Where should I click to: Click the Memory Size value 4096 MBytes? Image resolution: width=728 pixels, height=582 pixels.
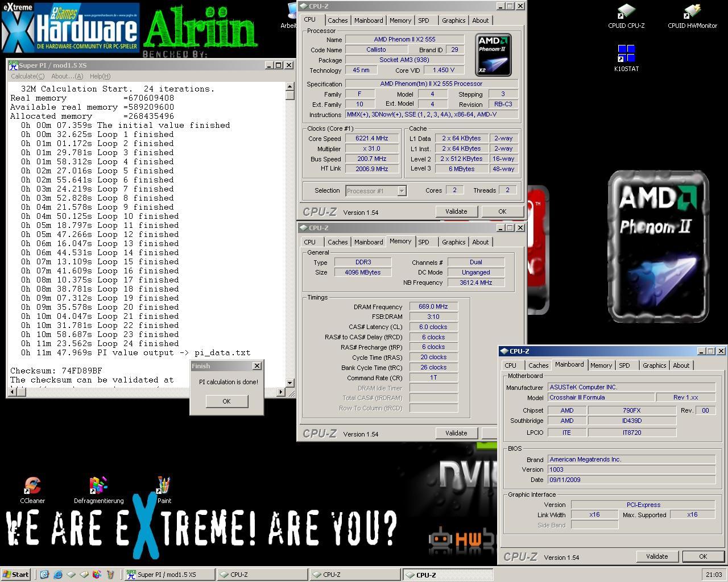[x=363, y=272]
